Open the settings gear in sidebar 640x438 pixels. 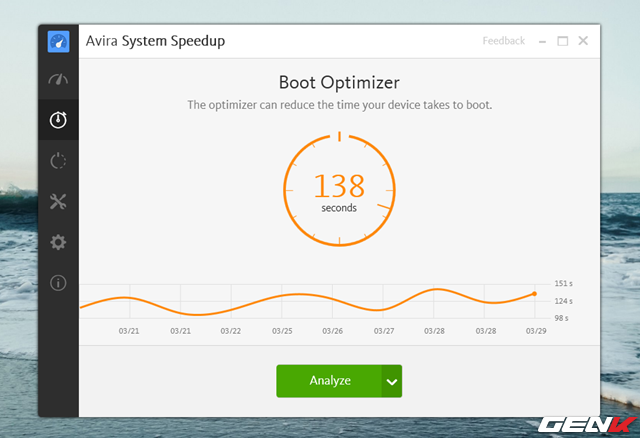point(58,242)
